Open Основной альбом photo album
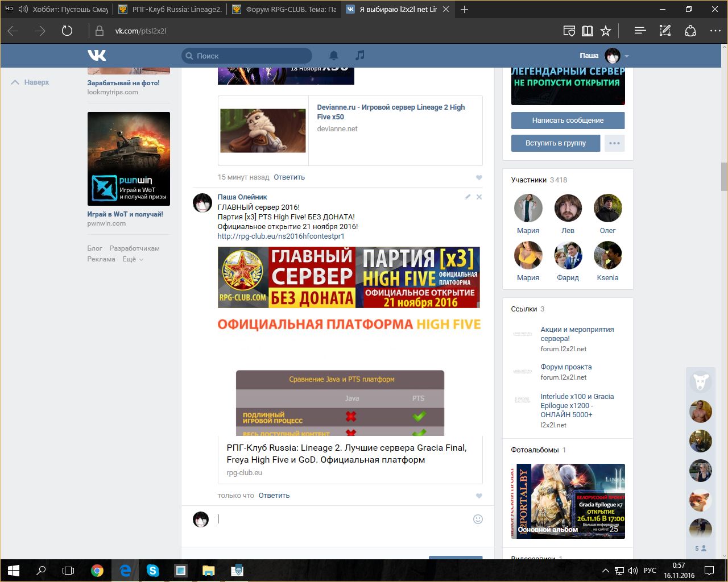 [568, 501]
